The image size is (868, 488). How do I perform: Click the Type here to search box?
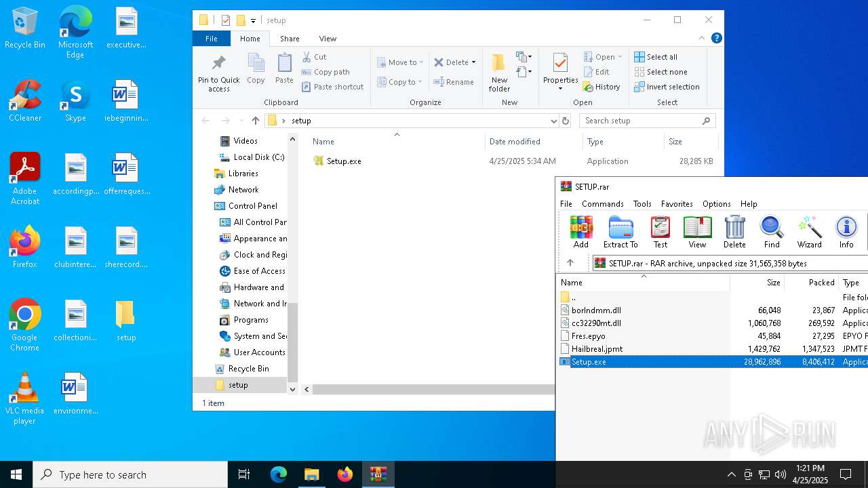tap(130, 474)
